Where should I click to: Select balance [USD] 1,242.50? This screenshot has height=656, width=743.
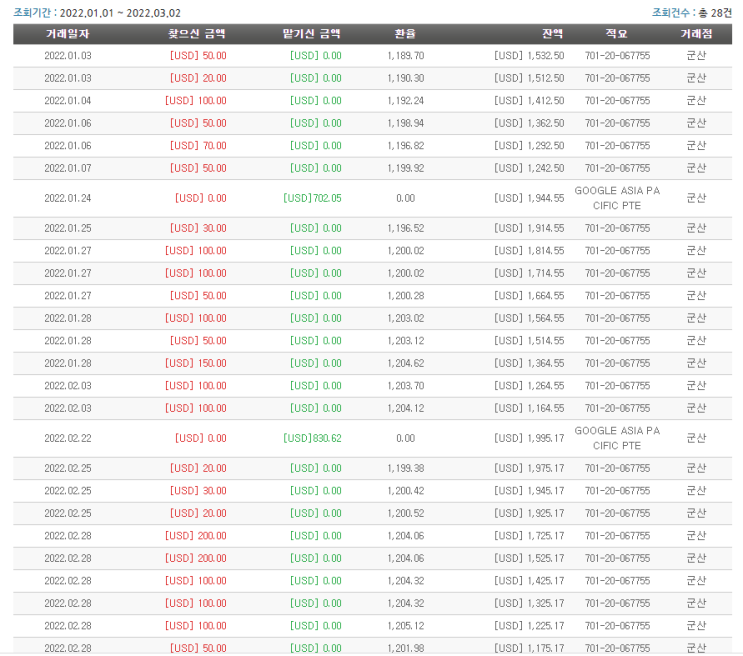point(529,168)
